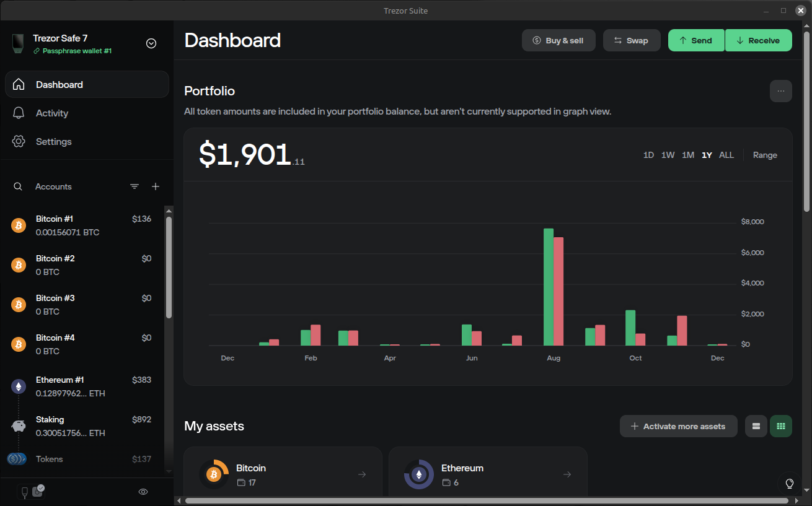Image resolution: width=812 pixels, height=506 pixels.
Task: Open Activity in the sidebar
Action: (x=52, y=113)
